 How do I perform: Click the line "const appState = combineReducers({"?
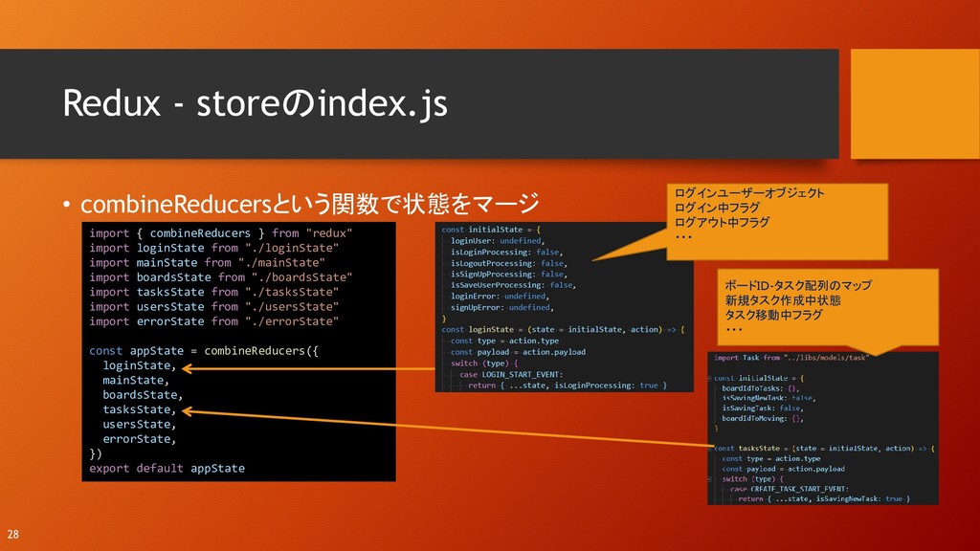tap(204, 350)
